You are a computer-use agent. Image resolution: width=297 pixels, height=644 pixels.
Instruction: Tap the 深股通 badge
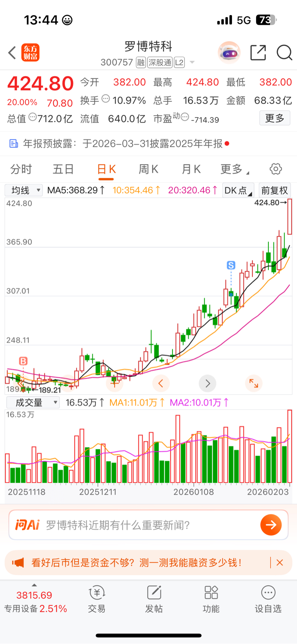point(160,62)
